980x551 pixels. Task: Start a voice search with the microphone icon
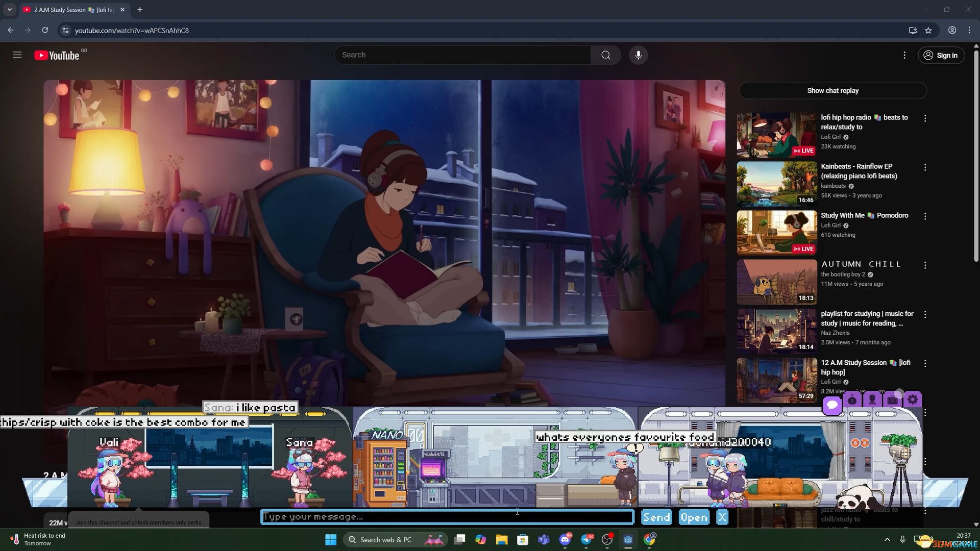638,55
